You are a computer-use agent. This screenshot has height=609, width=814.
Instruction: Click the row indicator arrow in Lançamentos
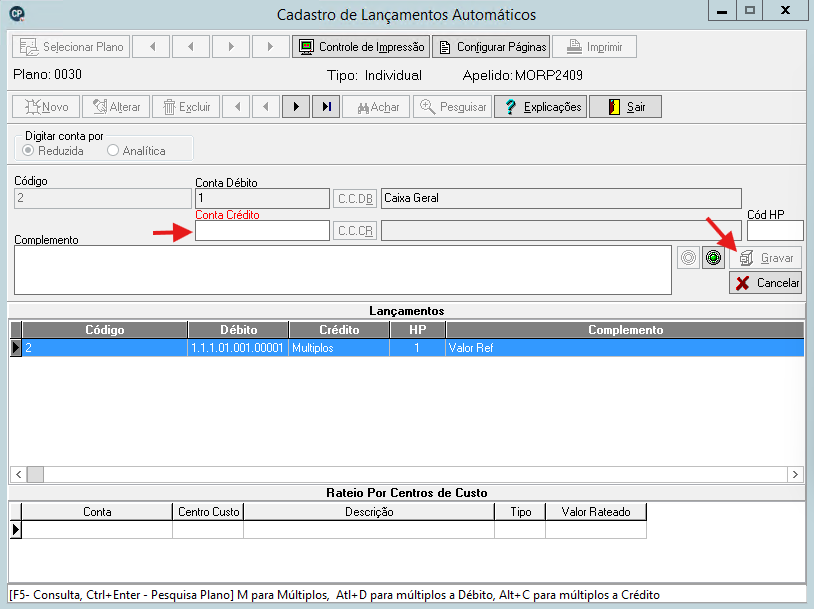coord(16,348)
